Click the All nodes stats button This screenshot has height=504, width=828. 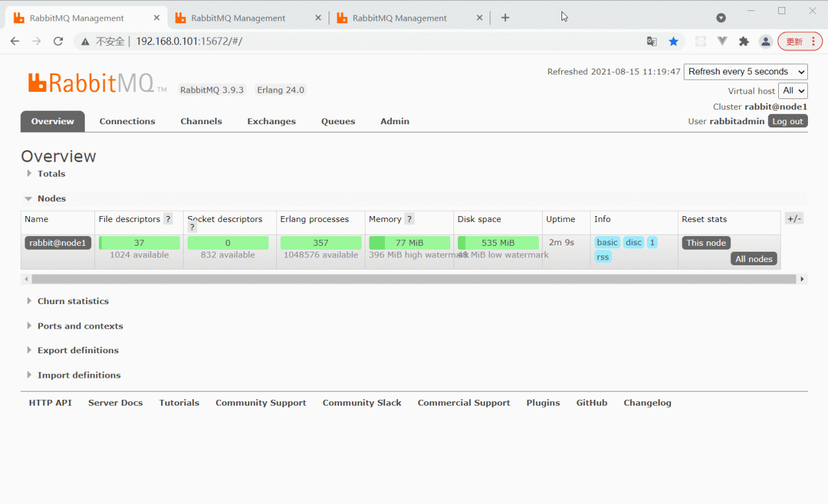(x=754, y=258)
